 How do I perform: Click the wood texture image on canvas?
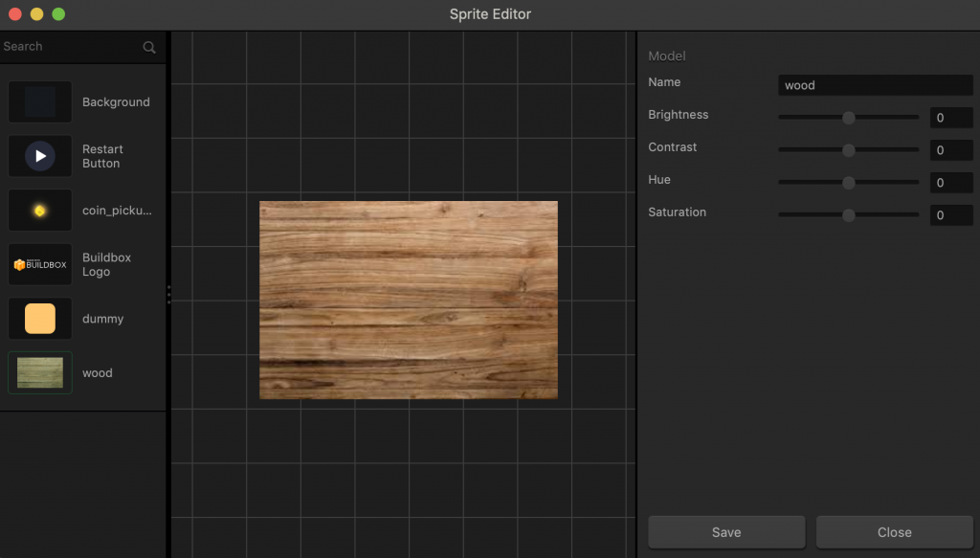coord(409,300)
